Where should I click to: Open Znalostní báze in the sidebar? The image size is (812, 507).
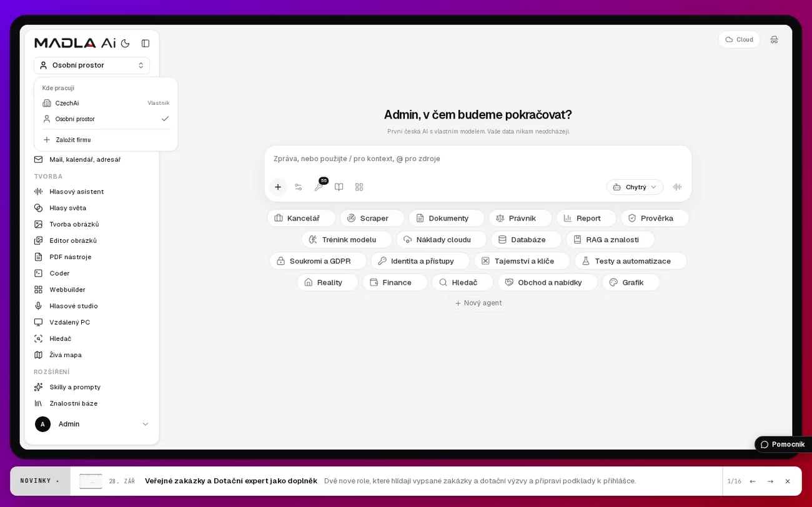(92, 403)
